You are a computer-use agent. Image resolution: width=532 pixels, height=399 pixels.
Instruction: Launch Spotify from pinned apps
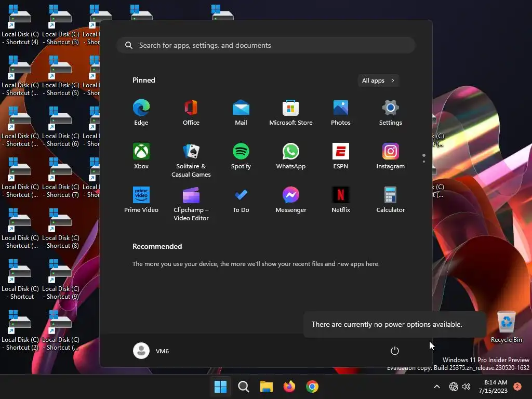[x=241, y=156]
